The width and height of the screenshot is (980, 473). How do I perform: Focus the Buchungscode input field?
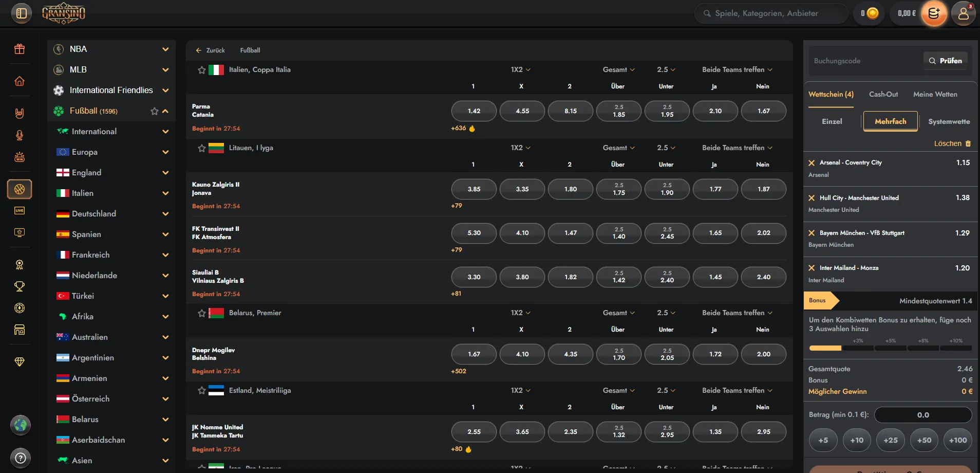pos(865,61)
